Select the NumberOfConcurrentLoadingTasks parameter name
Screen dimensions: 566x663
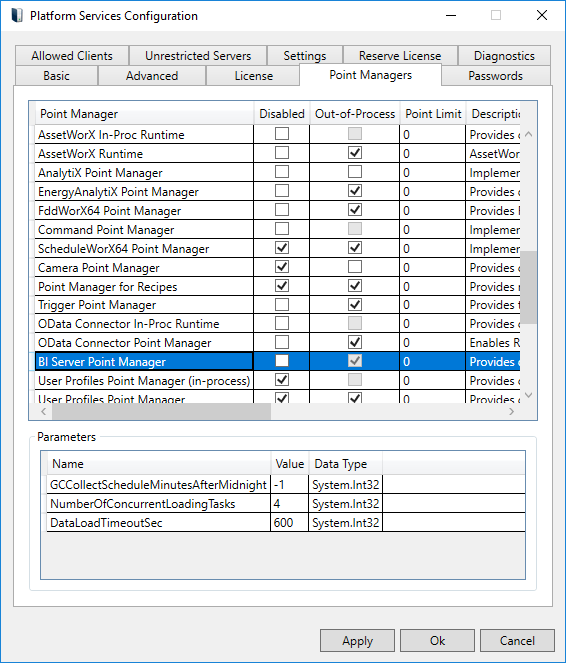tap(142, 504)
